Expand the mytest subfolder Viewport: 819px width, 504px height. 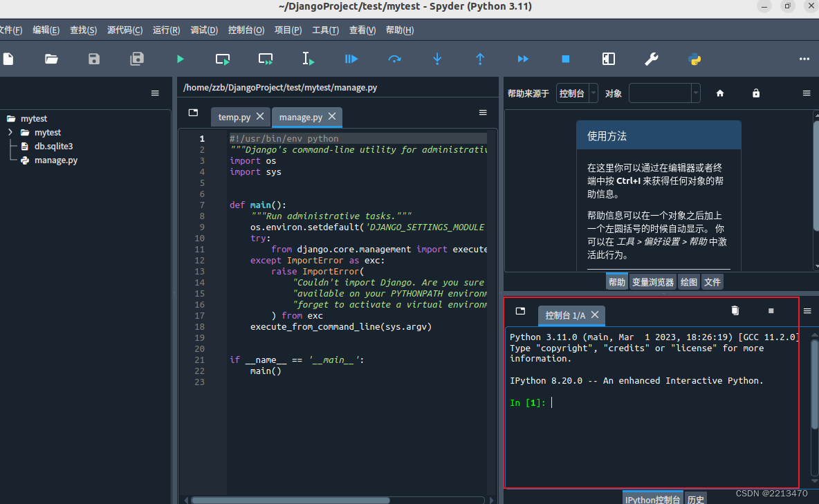10,132
